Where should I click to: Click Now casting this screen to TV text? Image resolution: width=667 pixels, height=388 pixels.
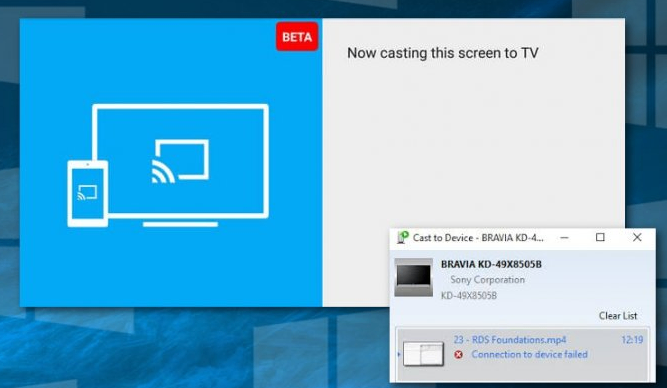(443, 53)
